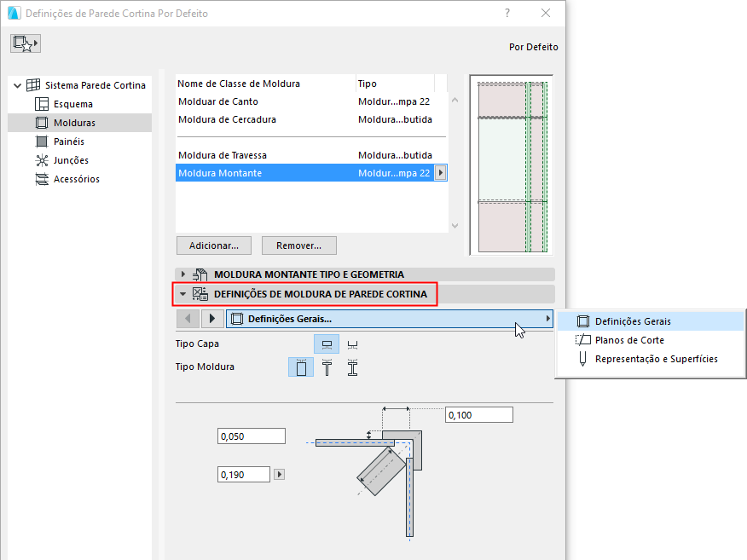Click Planos de Corte menu icon
Image resolution: width=747 pixels, height=560 pixels.
pyautogui.click(x=582, y=340)
